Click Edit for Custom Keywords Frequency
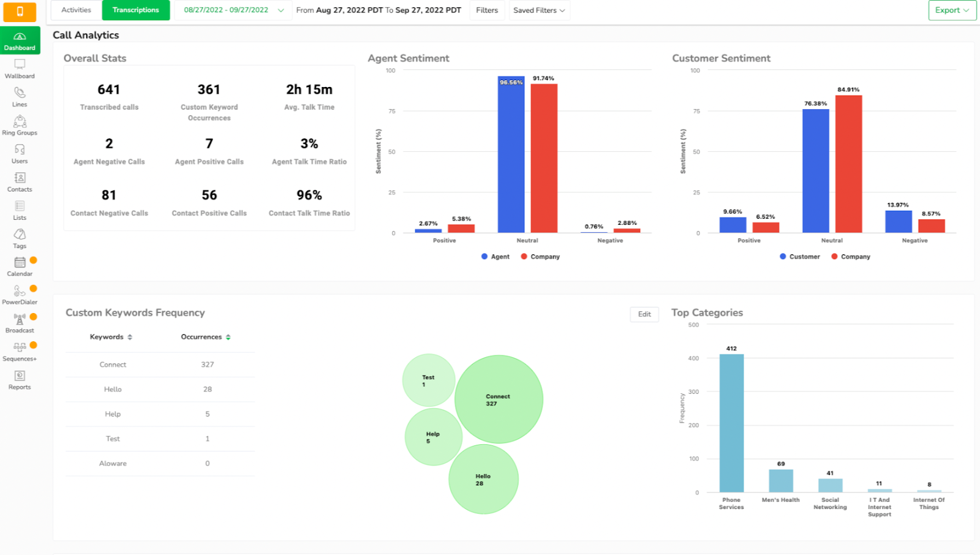 point(644,314)
